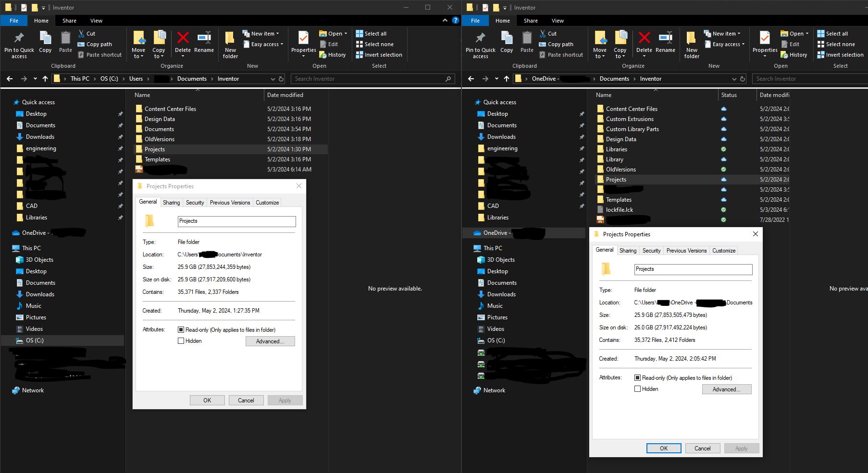Viewport: 868px width, 473px height.
Task: Open the address bar dropdown near Inventor path
Action: [x=273, y=78]
